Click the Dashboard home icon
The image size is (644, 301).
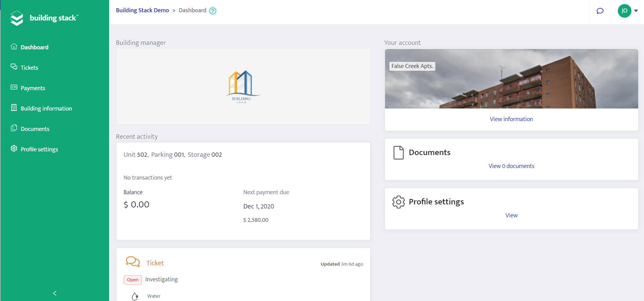(x=14, y=47)
